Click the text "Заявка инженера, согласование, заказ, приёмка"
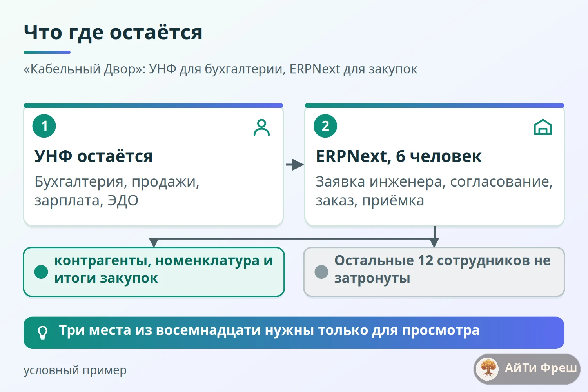Screen dimensions: 588x392 (434, 191)
